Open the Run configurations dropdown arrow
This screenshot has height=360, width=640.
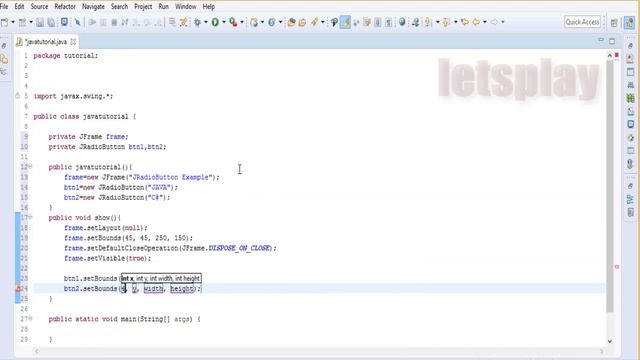click(224, 22)
